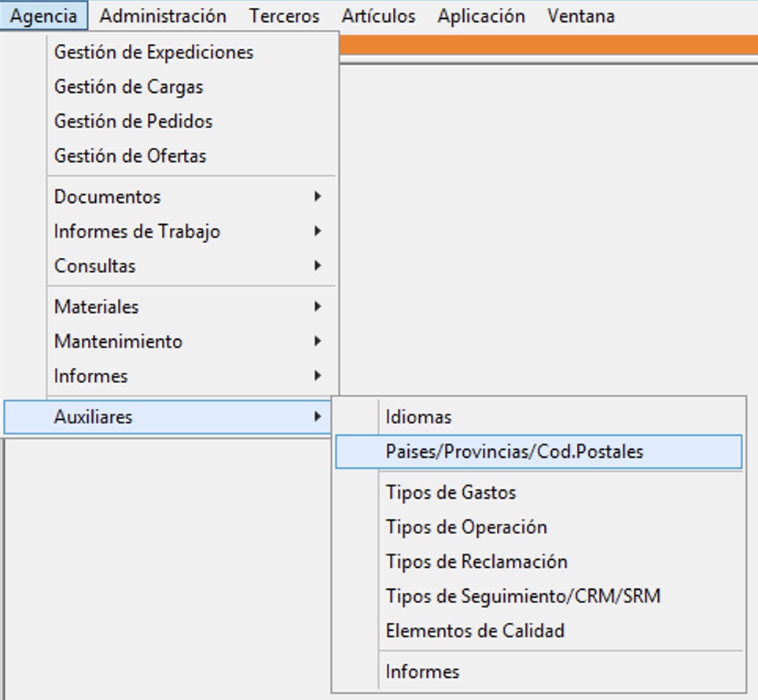Expand the Documentos submenu
The image size is (758, 700).
click(x=108, y=197)
